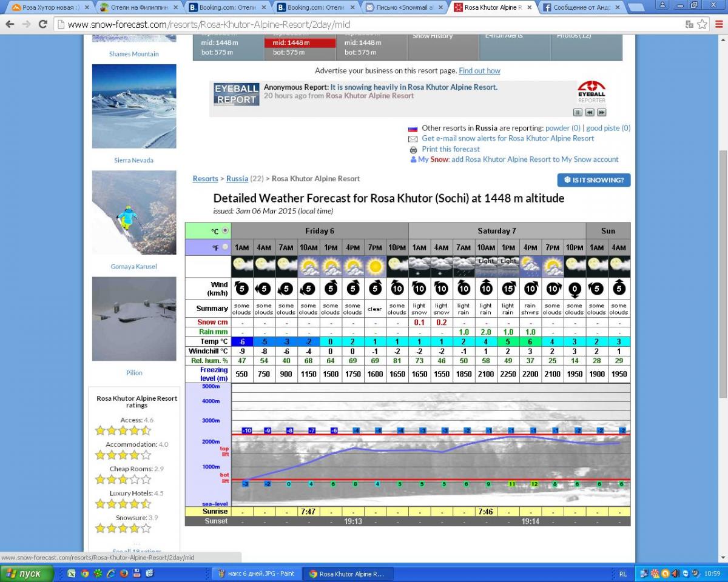728x582 pixels.
Task: Click the Windows 'пуск' start button
Action: 27,574
